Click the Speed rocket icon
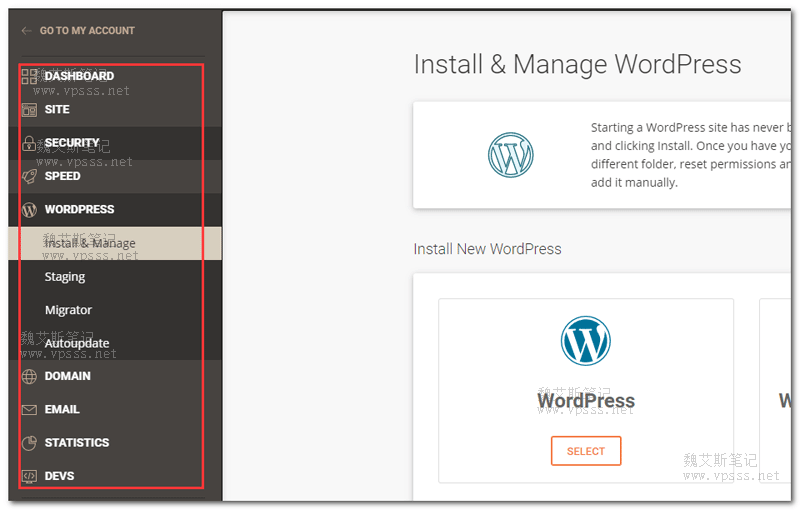 [x=29, y=176]
